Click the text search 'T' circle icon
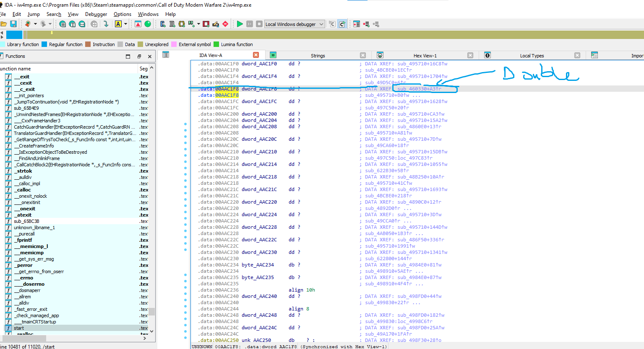This screenshot has height=349, width=644. [x=72, y=24]
